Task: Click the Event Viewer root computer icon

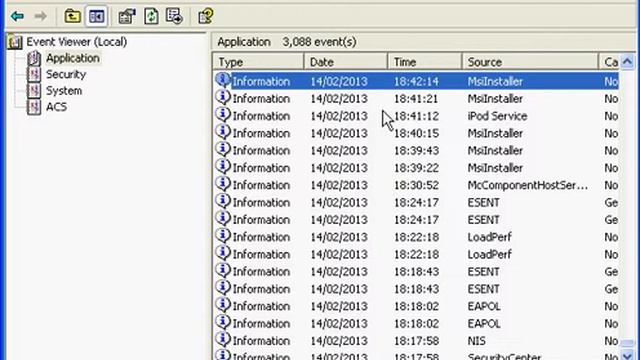Action: (x=15, y=42)
